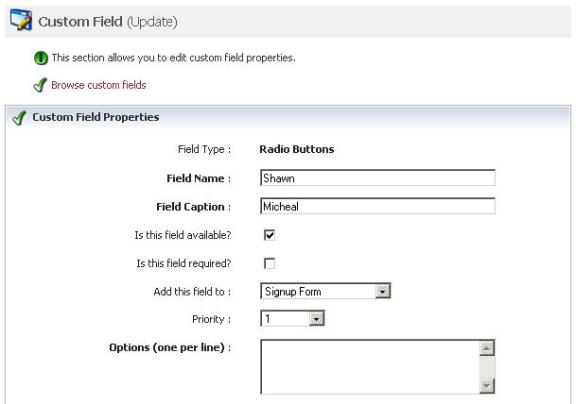This screenshot has width=576, height=404.
Task: Click the Radio Buttons field type text
Action: point(297,149)
